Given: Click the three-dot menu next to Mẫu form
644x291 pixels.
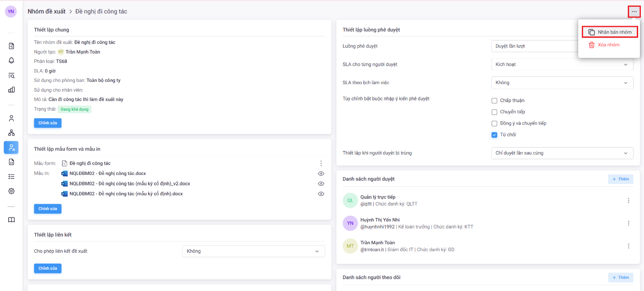Looking at the screenshot, I should pos(321,163).
